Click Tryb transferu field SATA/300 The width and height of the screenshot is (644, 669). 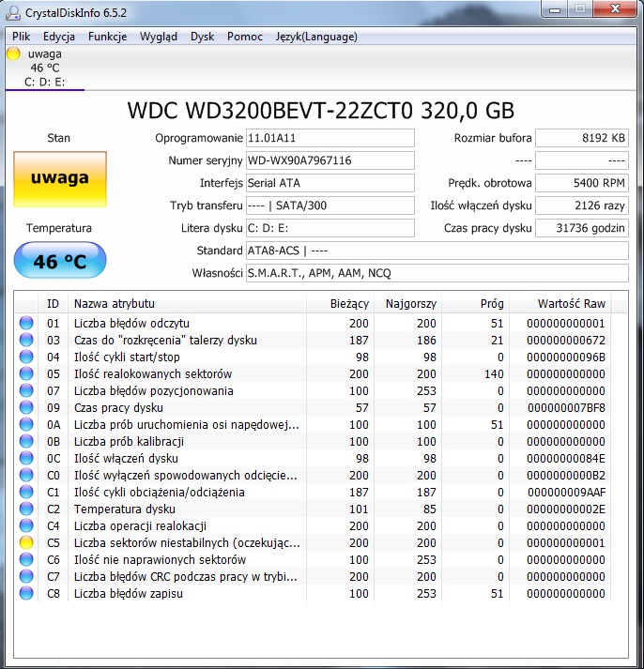[330, 205]
